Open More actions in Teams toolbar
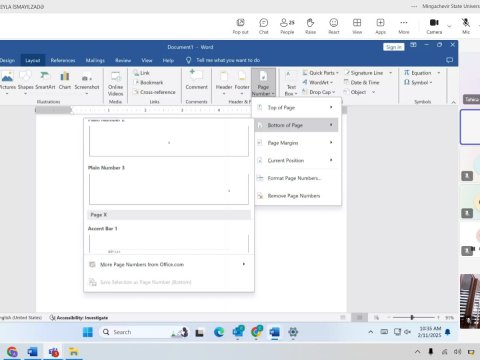This screenshot has width=480, height=360. (x=404, y=26)
